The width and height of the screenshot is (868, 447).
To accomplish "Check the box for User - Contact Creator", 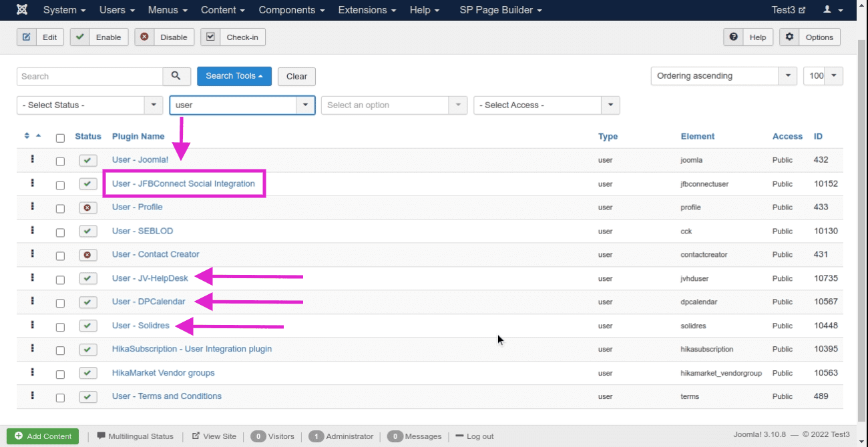I will [60, 256].
